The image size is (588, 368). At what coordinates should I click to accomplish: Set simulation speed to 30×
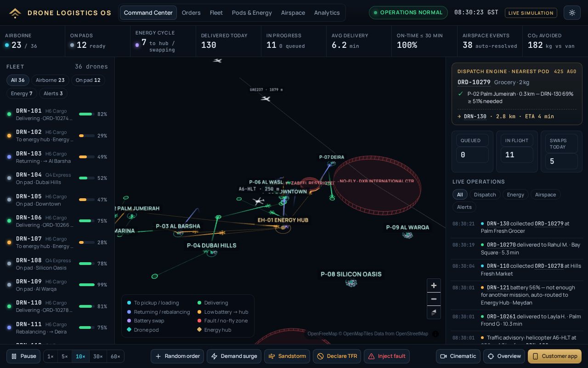coord(98,356)
